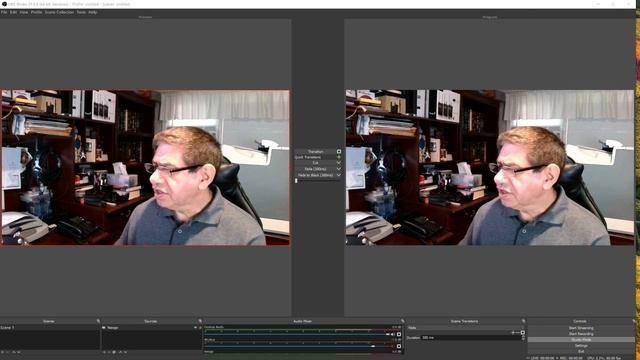Open the Fade scene transition dropdown
This screenshot has height=360, width=640.
tap(465, 328)
